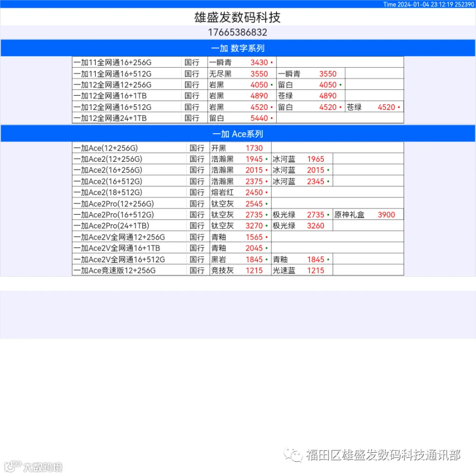
Task: Click the title 雄盛发数码科技
Action: 237,17
